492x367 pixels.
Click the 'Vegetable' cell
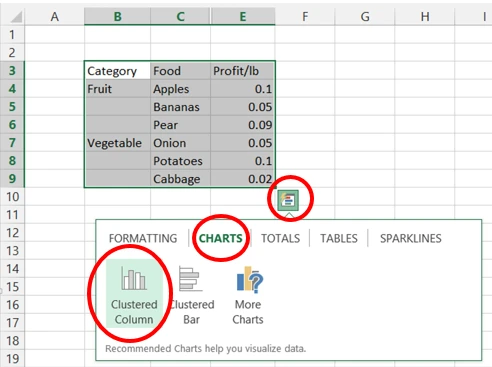click(x=117, y=143)
